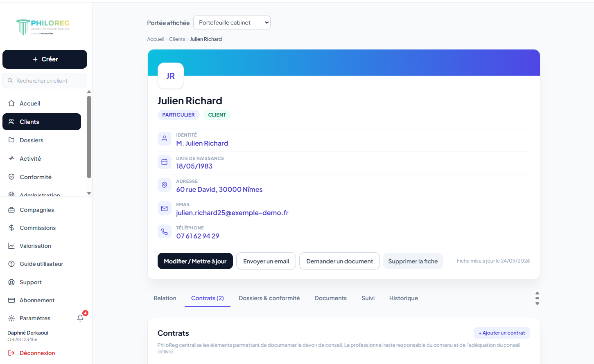Click the JR avatar thumbnail
594x364 pixels.
[171, 76]
